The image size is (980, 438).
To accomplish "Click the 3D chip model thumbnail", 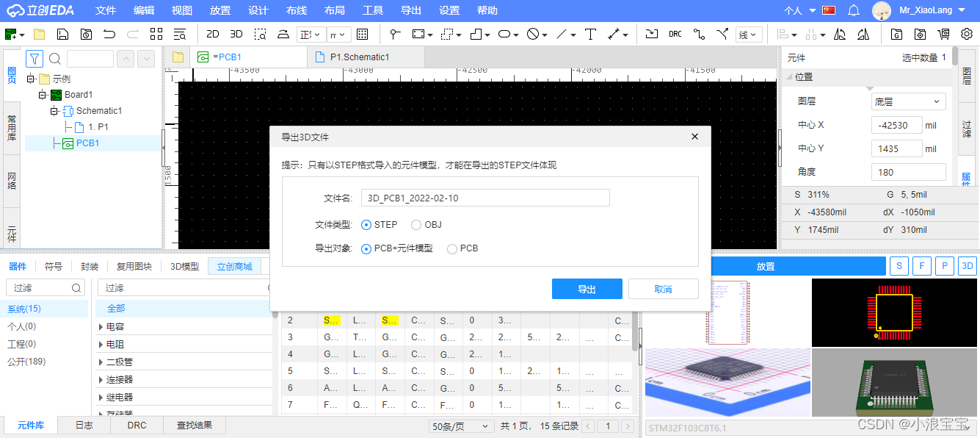I will [x=894, y=382].
